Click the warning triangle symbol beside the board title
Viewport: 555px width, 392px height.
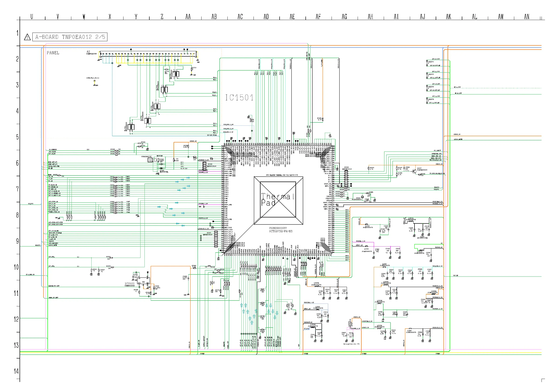tap(27, 37)
